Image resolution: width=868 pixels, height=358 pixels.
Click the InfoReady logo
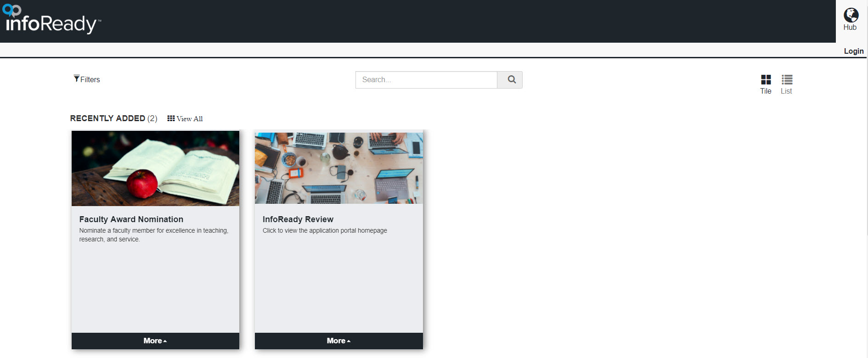(51, 19)
